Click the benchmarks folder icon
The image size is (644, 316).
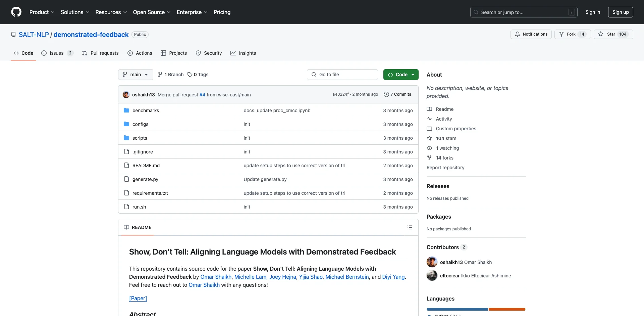(126, 110)
